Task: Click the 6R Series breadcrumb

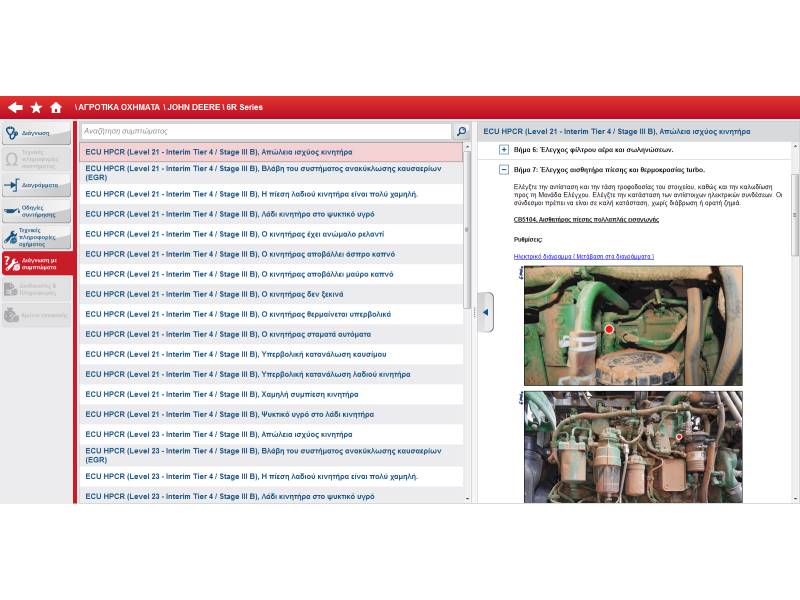Action: (x=243, y=107)
